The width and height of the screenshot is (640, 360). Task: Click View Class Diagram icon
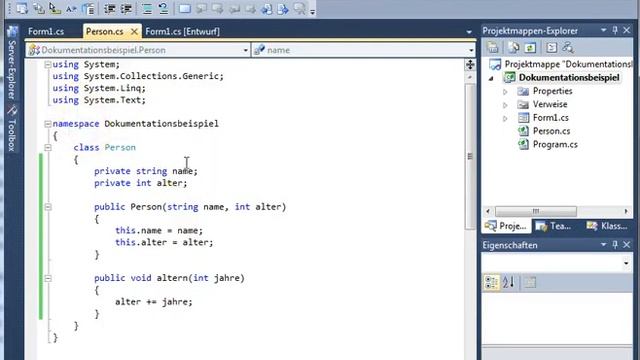click(x=568, y=48)
